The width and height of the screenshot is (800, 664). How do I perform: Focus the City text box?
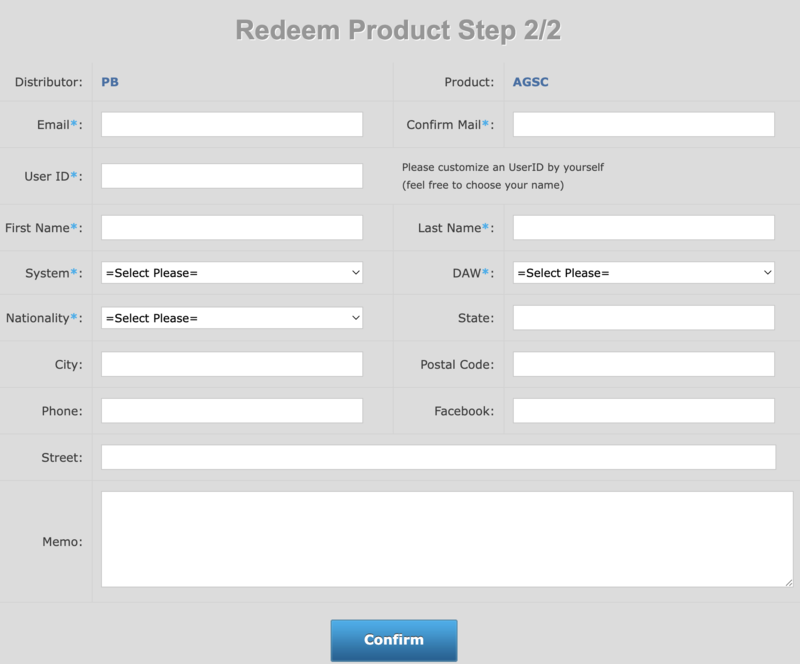point(232,364)
